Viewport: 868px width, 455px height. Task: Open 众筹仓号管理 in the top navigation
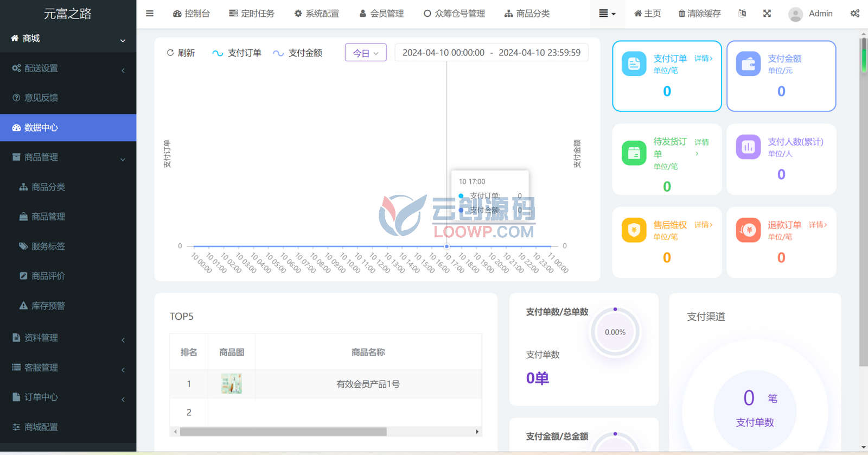pyautogui.click(x=454, y=14)
